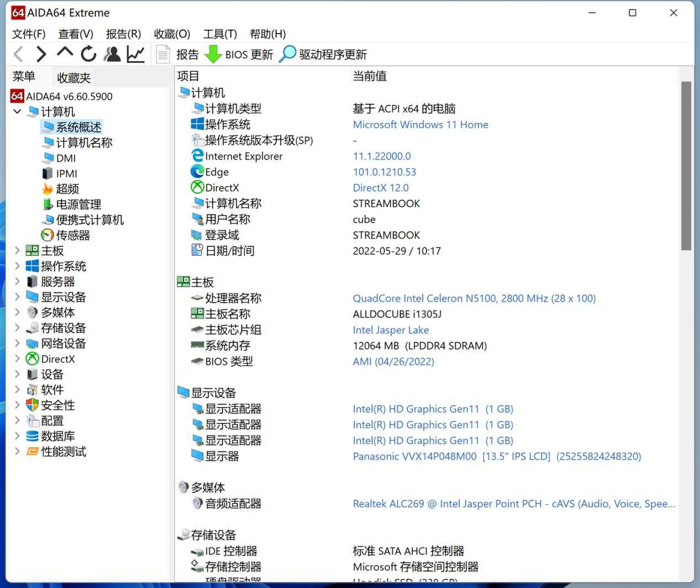This screenshot has width=700, height=588.
Task: Click the 驱动程序更新 magnifier icon
Action: pos(287,54)
